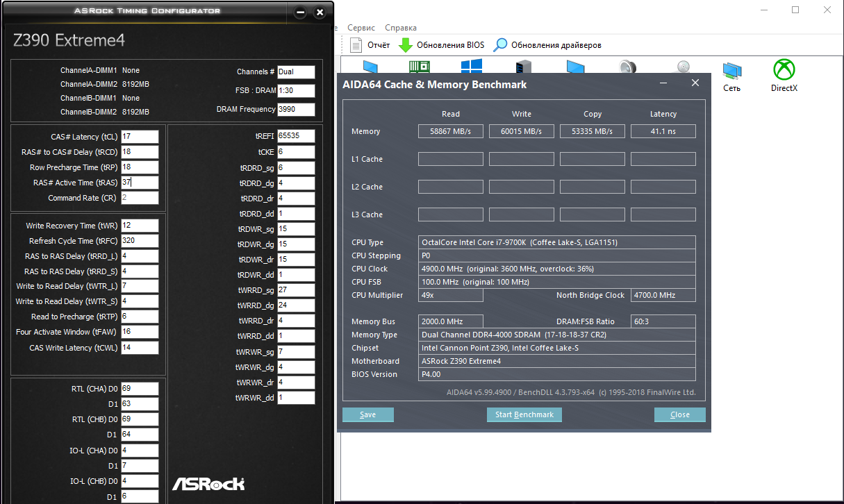The image size is (844, 504).
Task: Click the tWRWR_sg field
Action: [x=296, y=352]
